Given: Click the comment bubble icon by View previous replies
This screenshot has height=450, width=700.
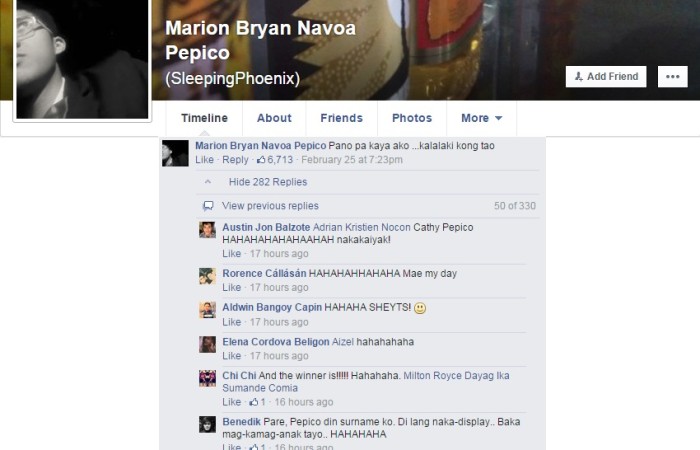Looking at the screenshot, I should pos(208,206).
